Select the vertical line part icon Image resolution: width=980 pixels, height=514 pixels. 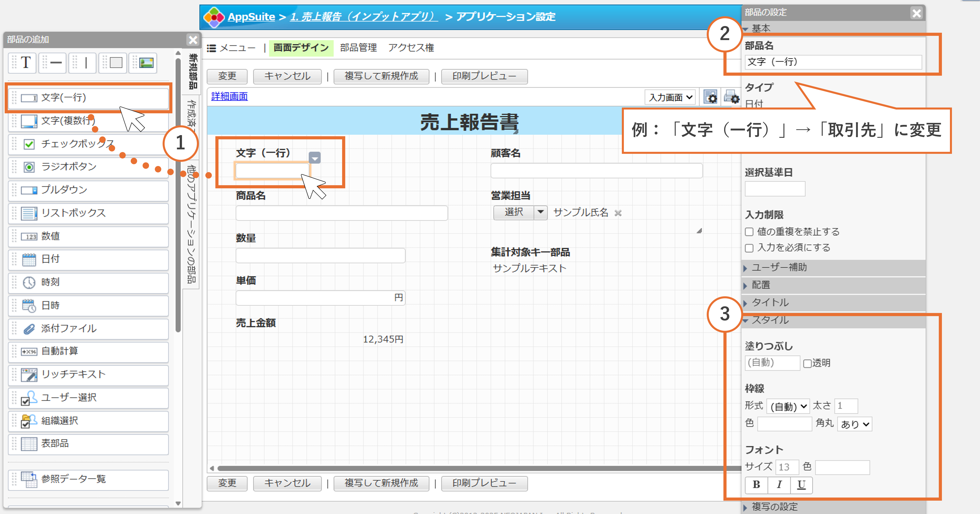coord(86,62)
